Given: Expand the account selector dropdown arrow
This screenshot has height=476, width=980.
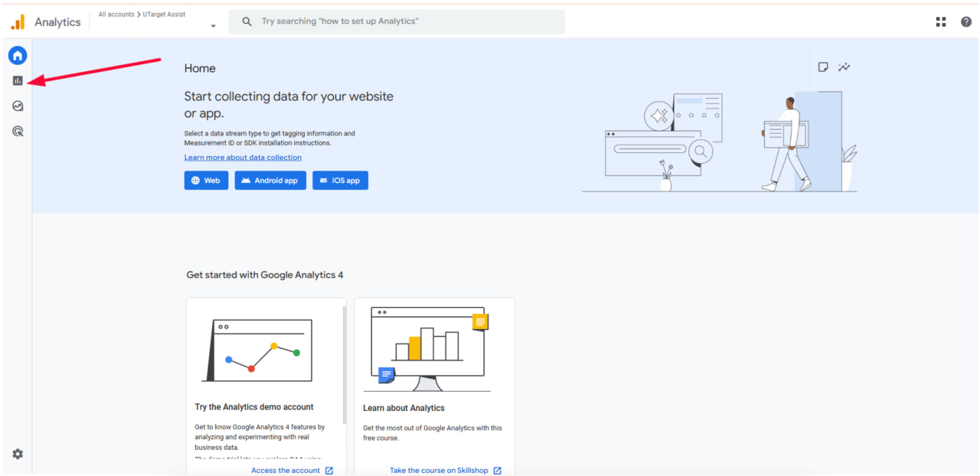Looking at the screenshot, I should [x=213, y=26].
